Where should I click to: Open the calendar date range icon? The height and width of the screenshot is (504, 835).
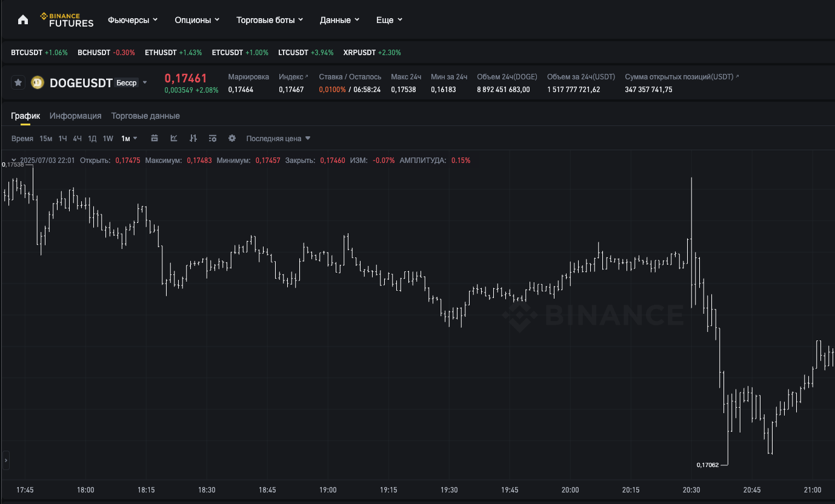point(155,139)
